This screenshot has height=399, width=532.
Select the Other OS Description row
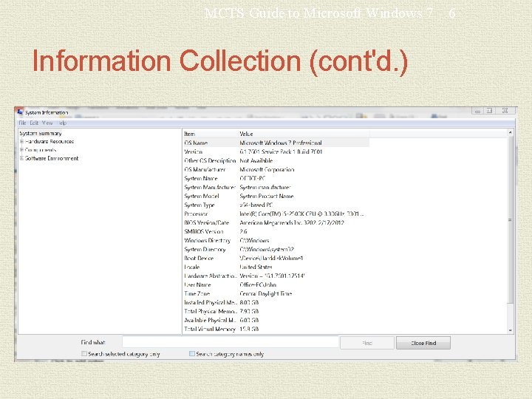[276, 160]
